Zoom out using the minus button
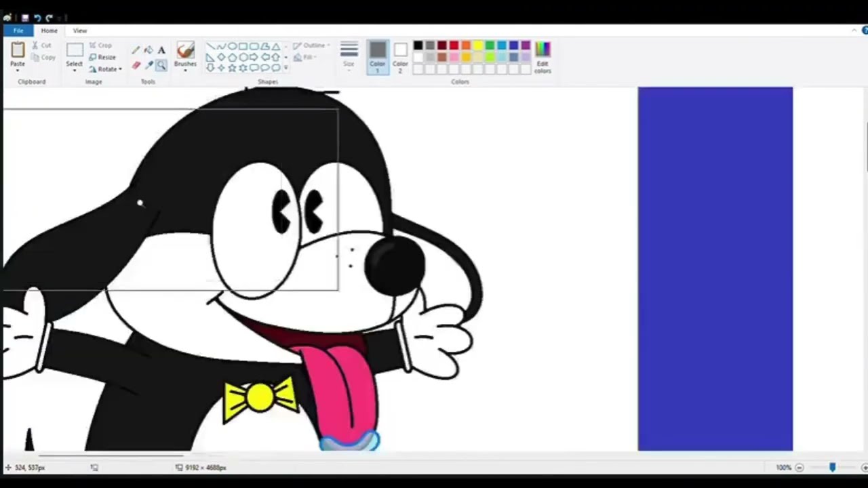 tap(799, 468)
